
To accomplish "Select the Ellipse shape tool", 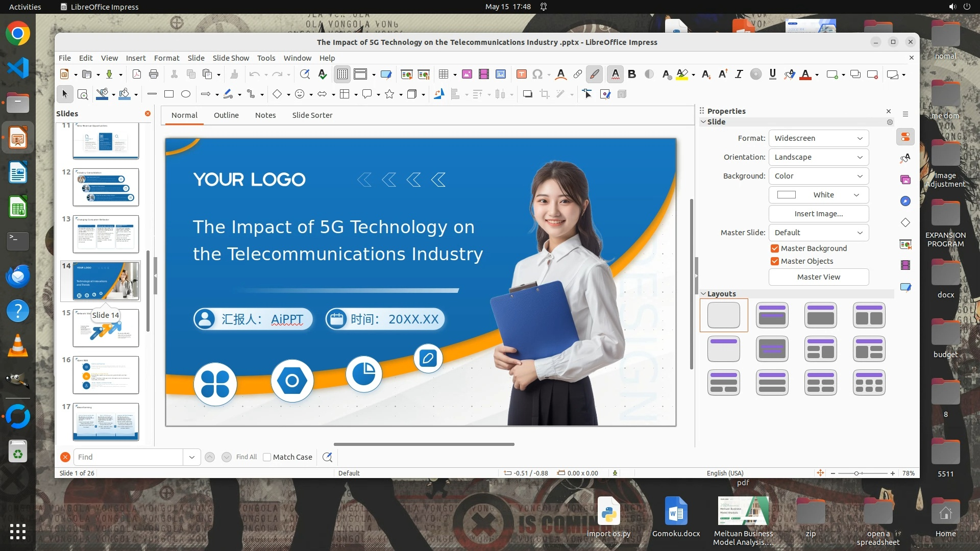I will [x=186, y=94].
